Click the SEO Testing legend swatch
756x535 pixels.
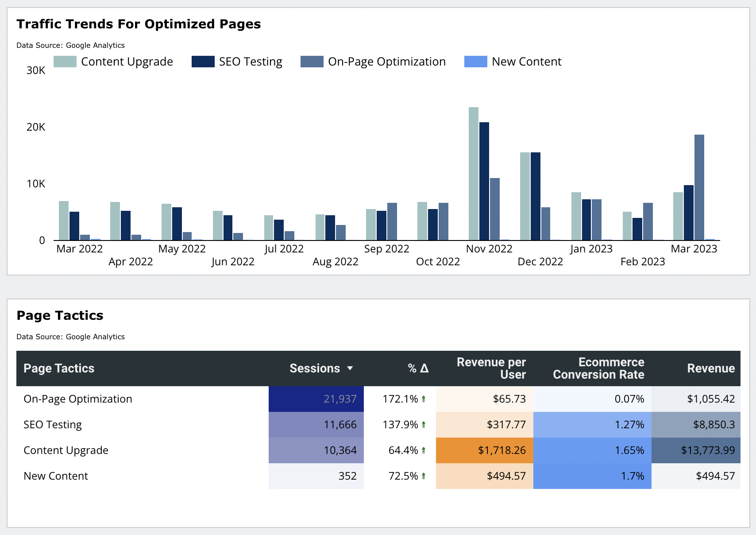tap(203, 61)
